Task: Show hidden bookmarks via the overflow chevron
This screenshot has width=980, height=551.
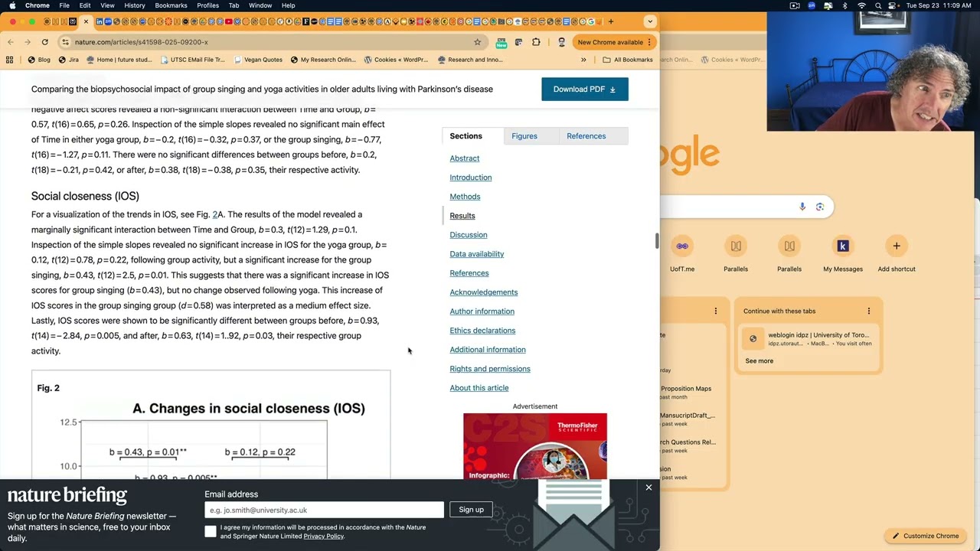Action: click(583, 60)
